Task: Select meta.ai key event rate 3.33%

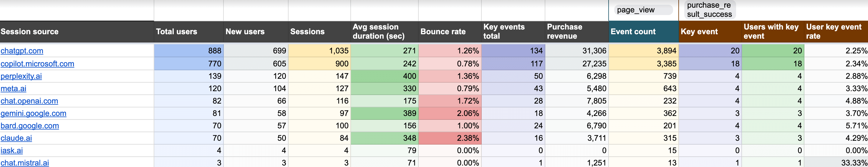Action: (x=836, y=89)
